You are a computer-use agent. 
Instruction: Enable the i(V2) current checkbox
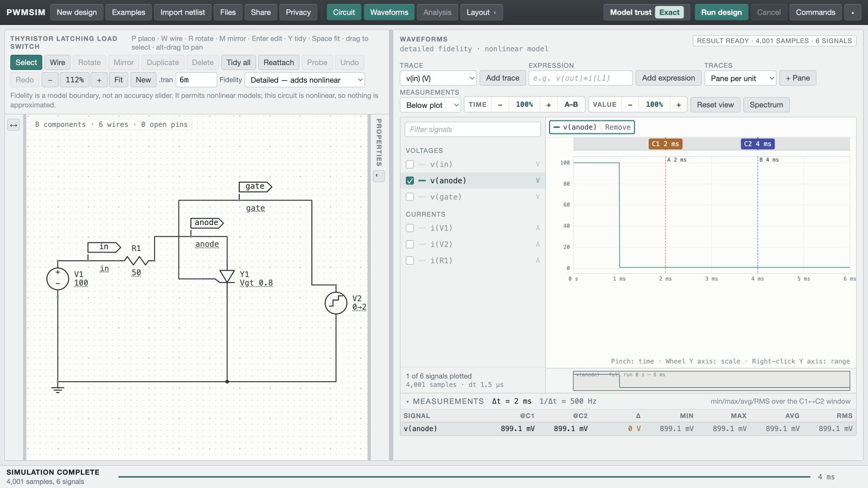click(x=410, y=245)
